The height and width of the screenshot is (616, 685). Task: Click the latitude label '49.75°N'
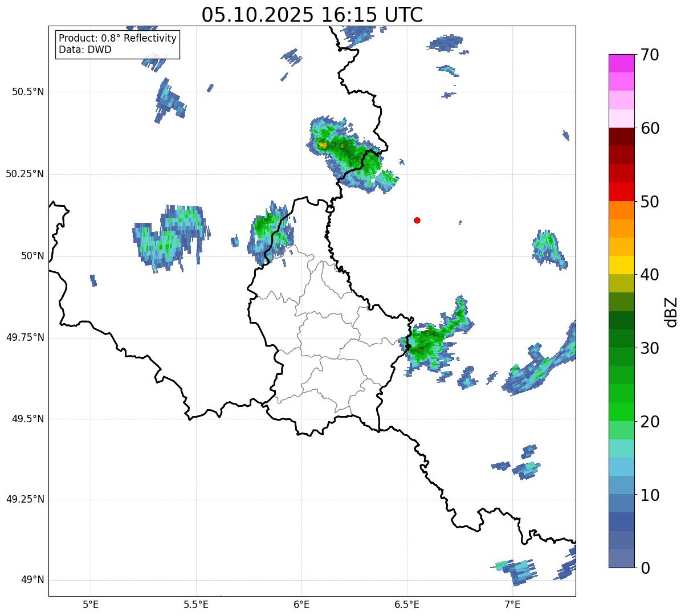click(25, 337)
